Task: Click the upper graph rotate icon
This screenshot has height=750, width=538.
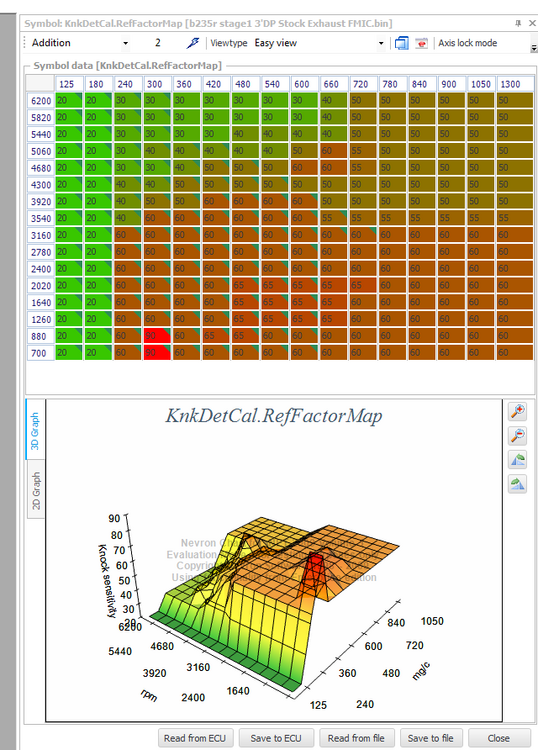Action: (517, 460)
